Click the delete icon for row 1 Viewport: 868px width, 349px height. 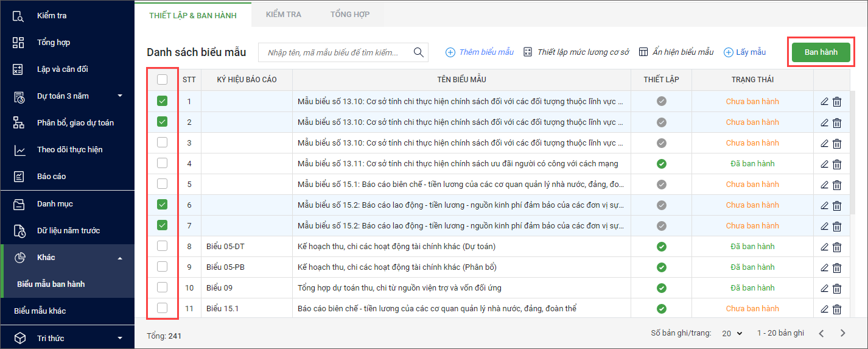click(837, 102)
